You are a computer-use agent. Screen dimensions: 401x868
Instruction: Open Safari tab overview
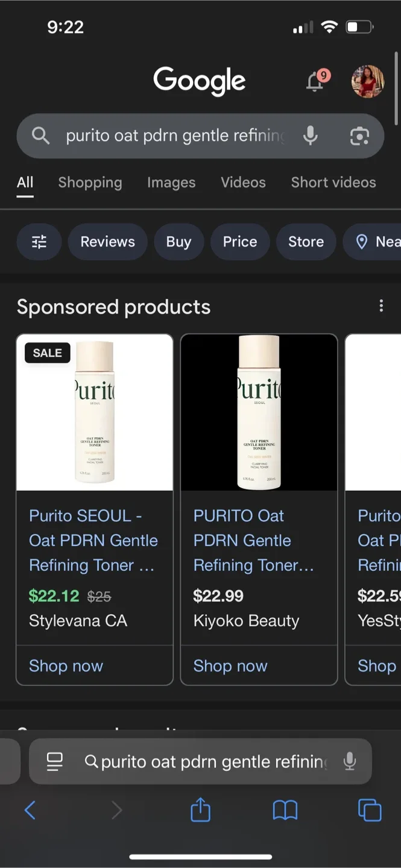370,810
